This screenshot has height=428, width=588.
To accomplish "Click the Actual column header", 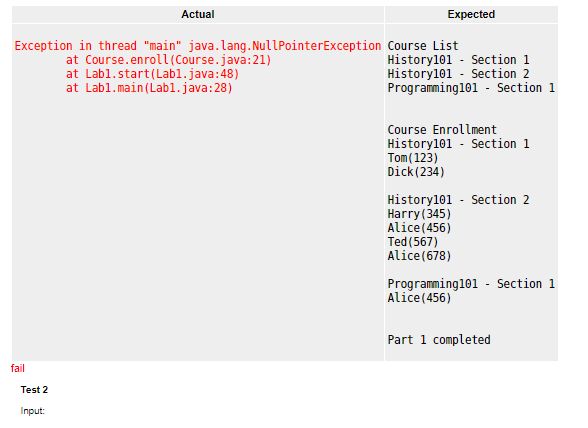I will tap(198, 14).
